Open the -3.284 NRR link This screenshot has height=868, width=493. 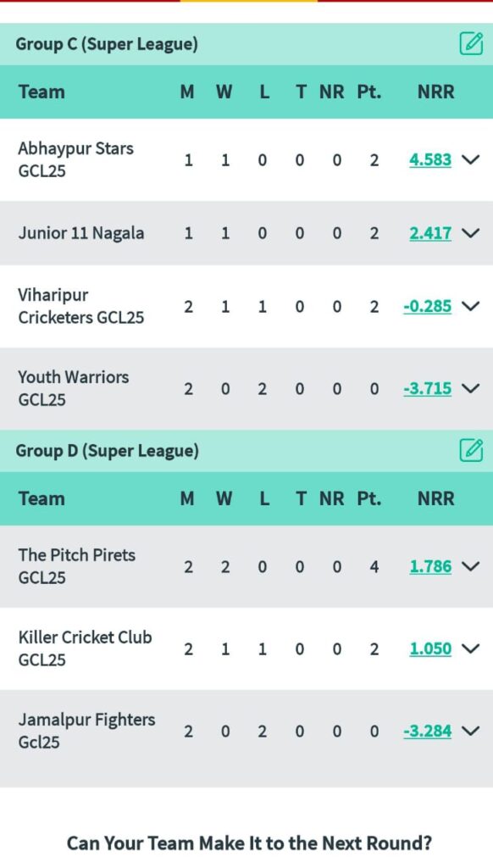(427, 731)
